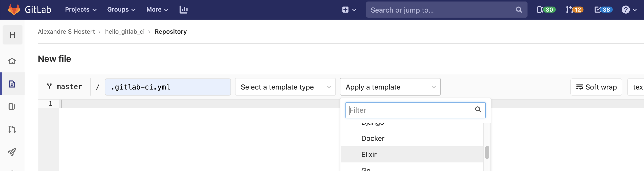Collapse the Apply a template dropdown
The width and height of the screenshot is (644, 171).
[x=390, y=87]
